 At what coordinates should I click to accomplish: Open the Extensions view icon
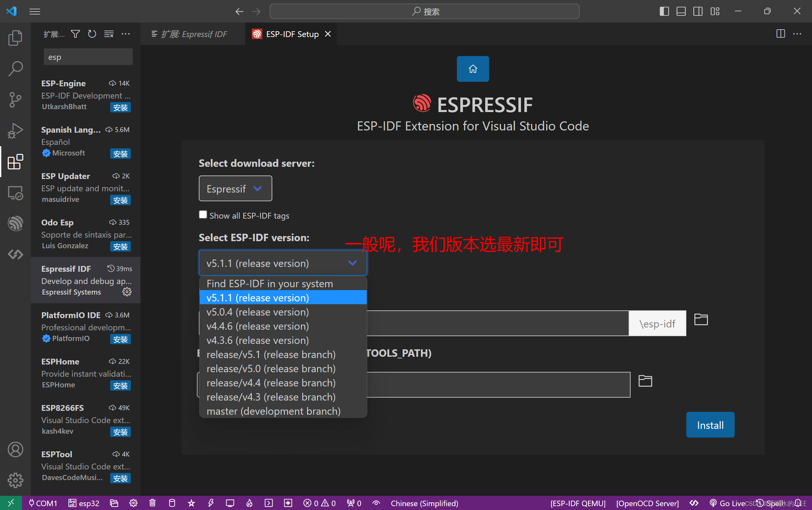(x=15, y=162)
